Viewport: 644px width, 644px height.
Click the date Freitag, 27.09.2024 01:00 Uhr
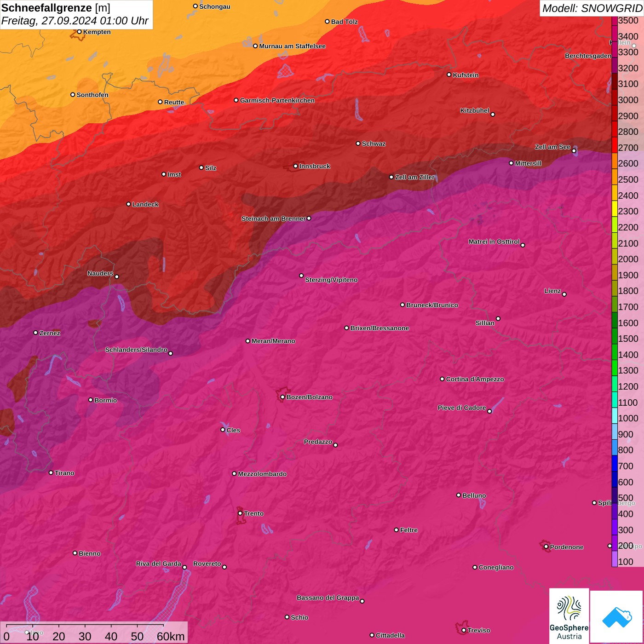(75, 21)
